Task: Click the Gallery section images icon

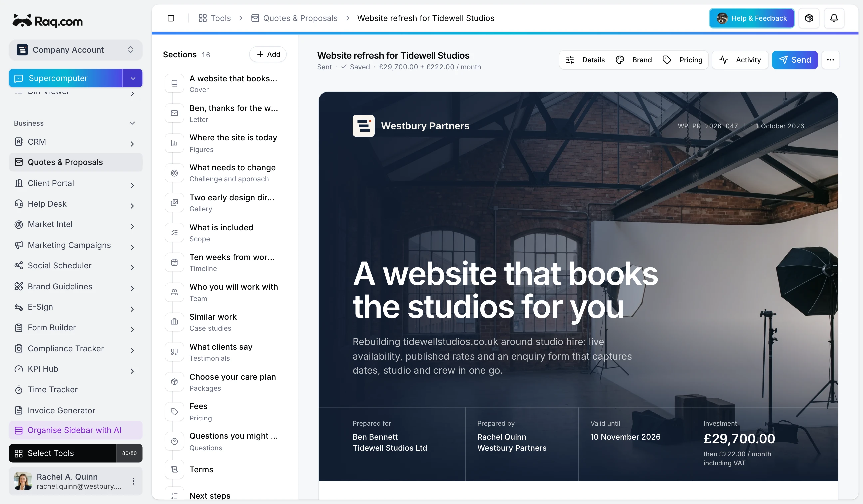Action: coord(175,203)
